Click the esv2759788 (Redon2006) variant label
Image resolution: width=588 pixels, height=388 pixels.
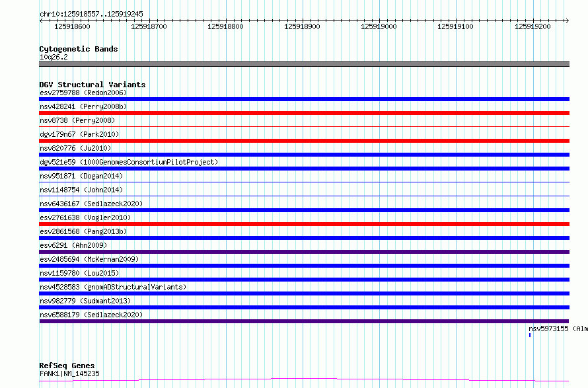[83, 93]
